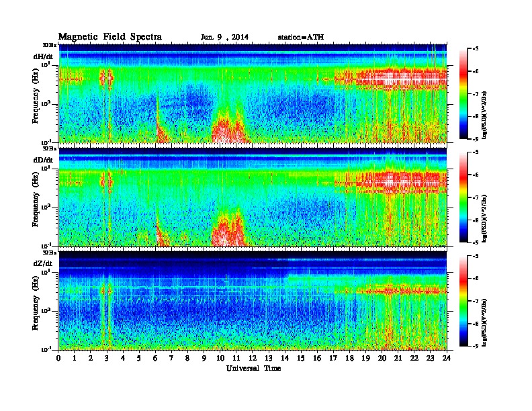Click the color bar next to dH/dt panel
532x411 pixels.
[x=463, y=94]
